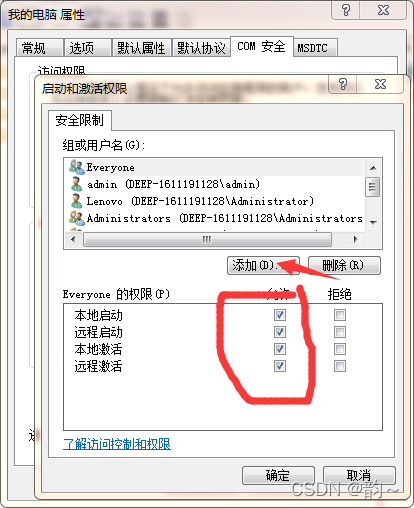Click the horizontal scrollbar thumb
This screenshot has height=508, width=414.
pyautogui.click(x=207, y=239)
